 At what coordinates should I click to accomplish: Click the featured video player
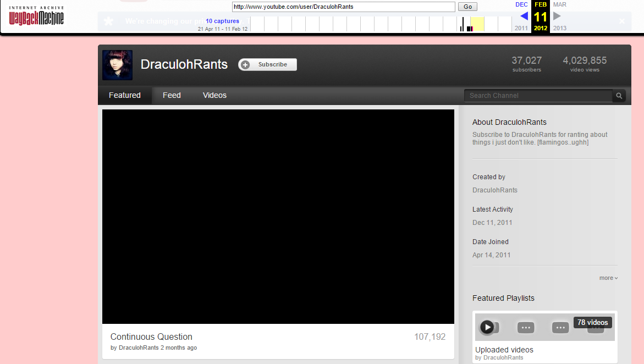click(x=278, y=217)
